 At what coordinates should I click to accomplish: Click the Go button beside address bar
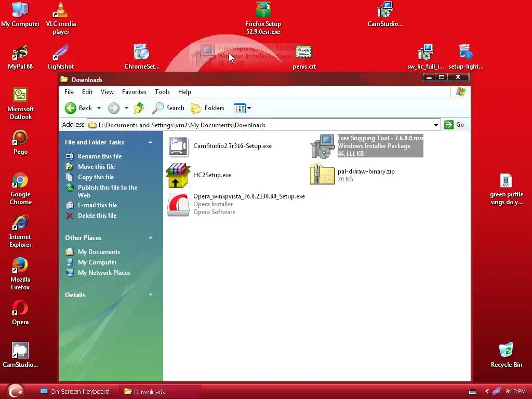click(x=454, y=125)
